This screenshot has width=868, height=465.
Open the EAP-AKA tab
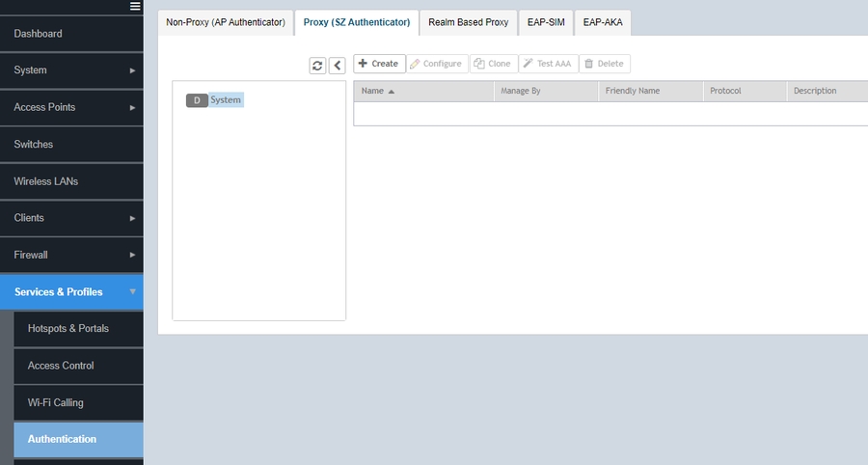tap(603, 22)
